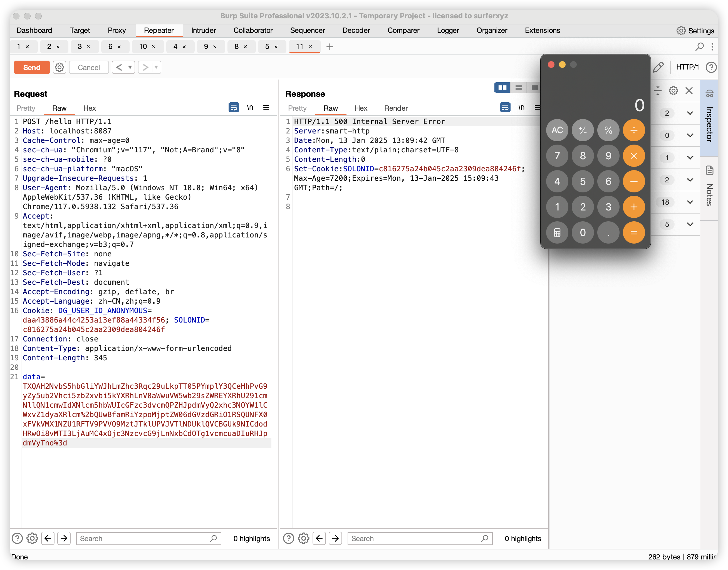Search Repeater tabs with magnifier icon
Viewport: 728px width, 570px height.
point(700,46)
